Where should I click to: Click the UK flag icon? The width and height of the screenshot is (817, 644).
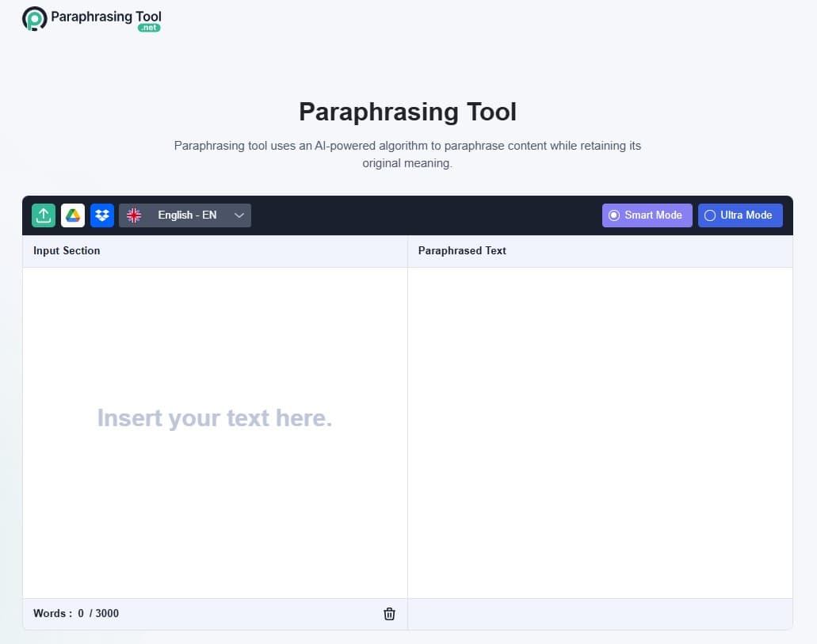133,215
